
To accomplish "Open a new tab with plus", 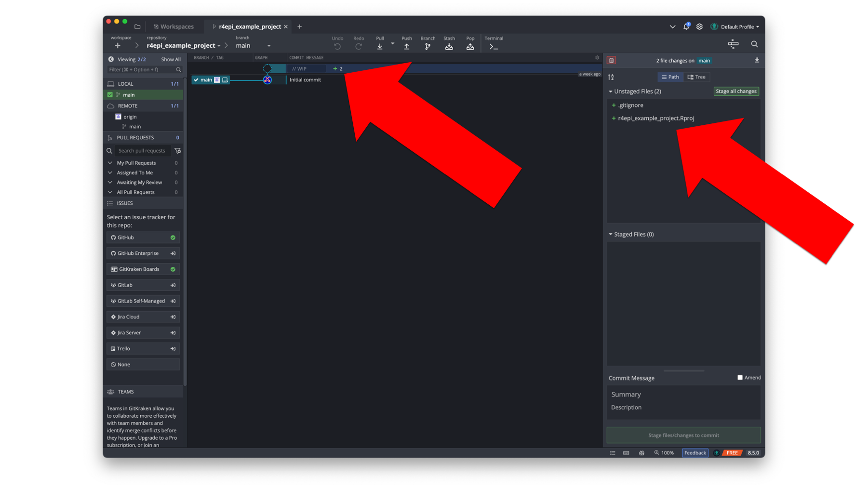I will point(299,26).
